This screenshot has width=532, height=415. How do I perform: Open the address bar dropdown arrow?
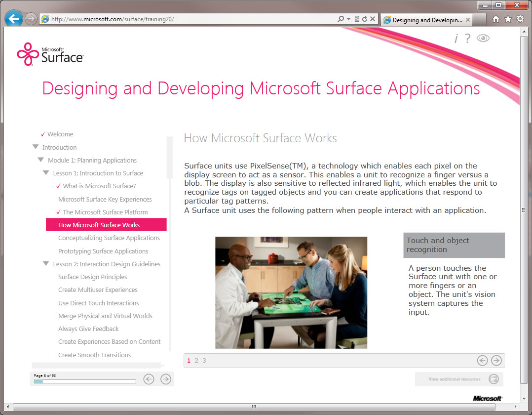pyautogui.click(x=348, y=19)
